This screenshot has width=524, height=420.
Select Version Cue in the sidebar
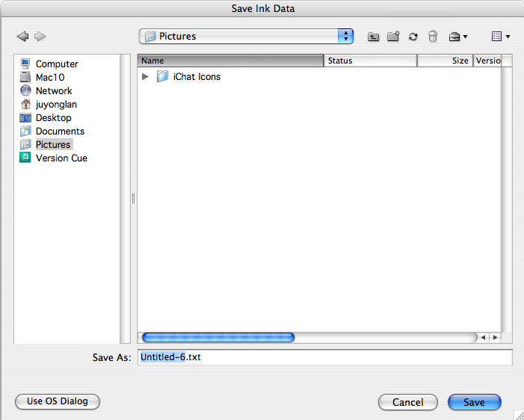tap(61, 158)
